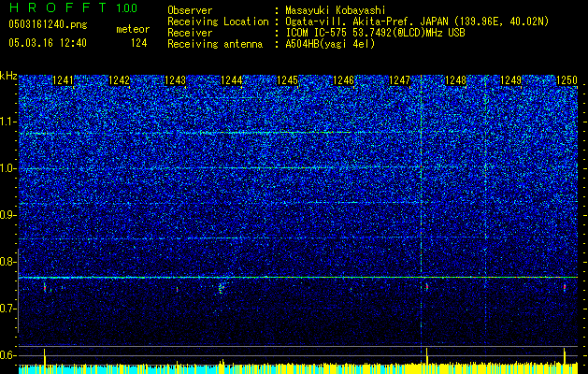Click the observer name Masayuki Kobayashi

336,10
